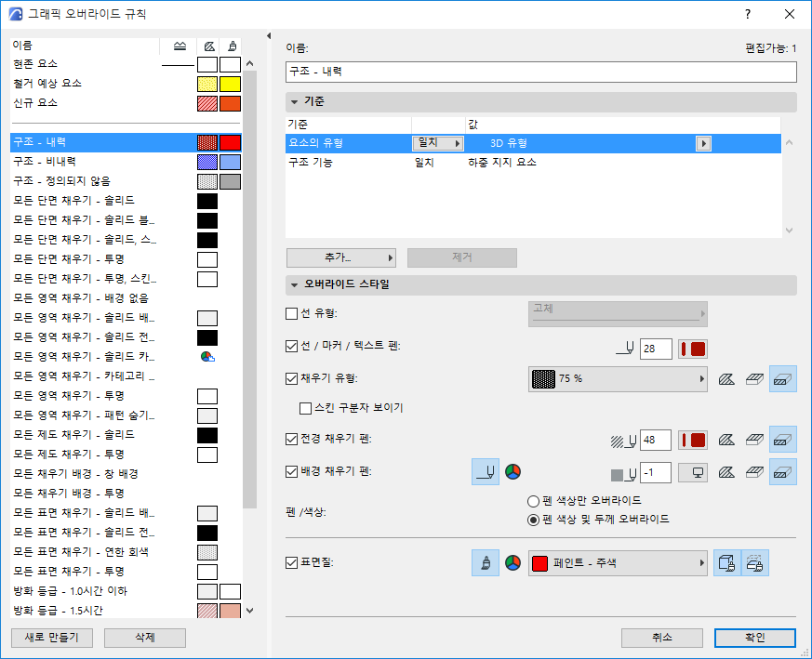812x659 pixels.
Task: Collapse the left rule list panel arrow
Action: pyautogui.click(x=269, y=35)
